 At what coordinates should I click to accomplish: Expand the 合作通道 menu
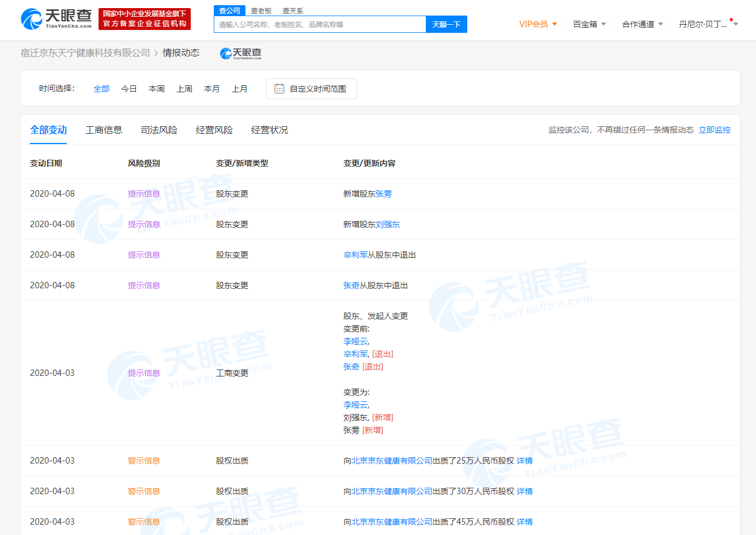(642, 24)
